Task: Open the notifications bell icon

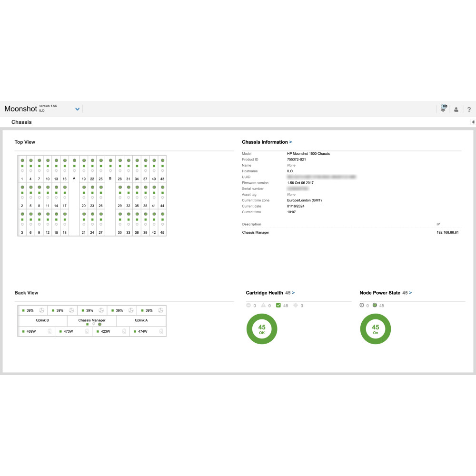Action: 443,109
